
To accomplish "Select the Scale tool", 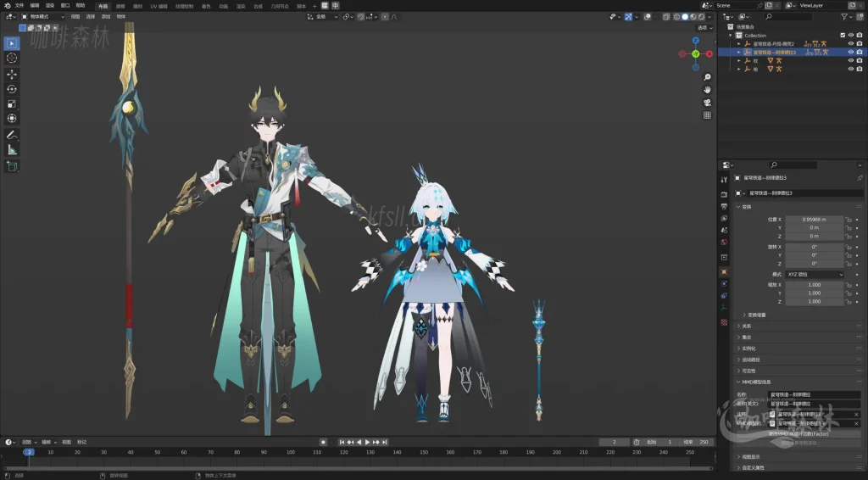I will click(x=12, y=104).
